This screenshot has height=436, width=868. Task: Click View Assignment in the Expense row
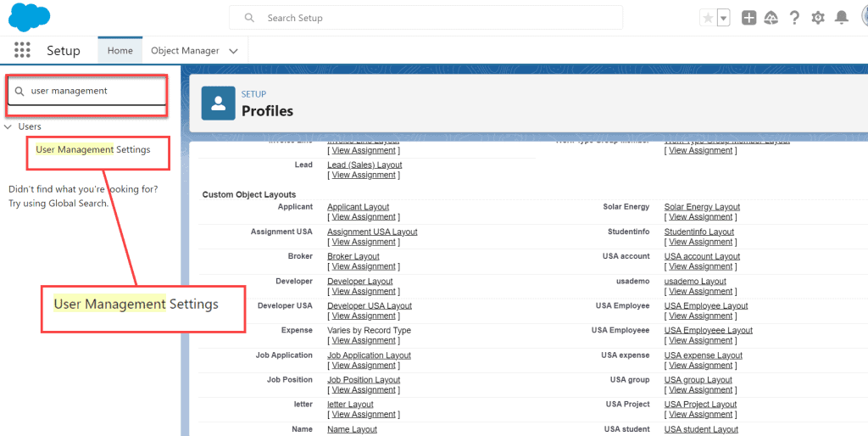pyautogui.click(x=364, y=340)
